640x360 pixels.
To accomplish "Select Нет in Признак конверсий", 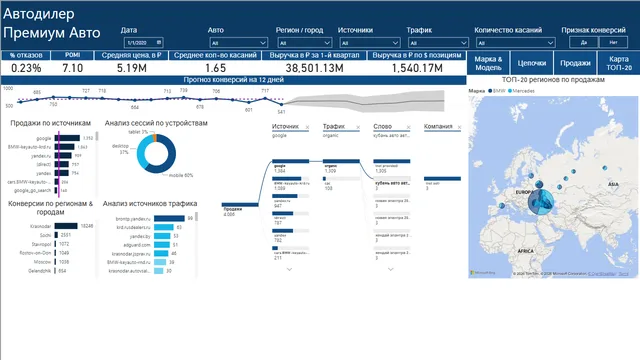I will click(x=613, y=42).
